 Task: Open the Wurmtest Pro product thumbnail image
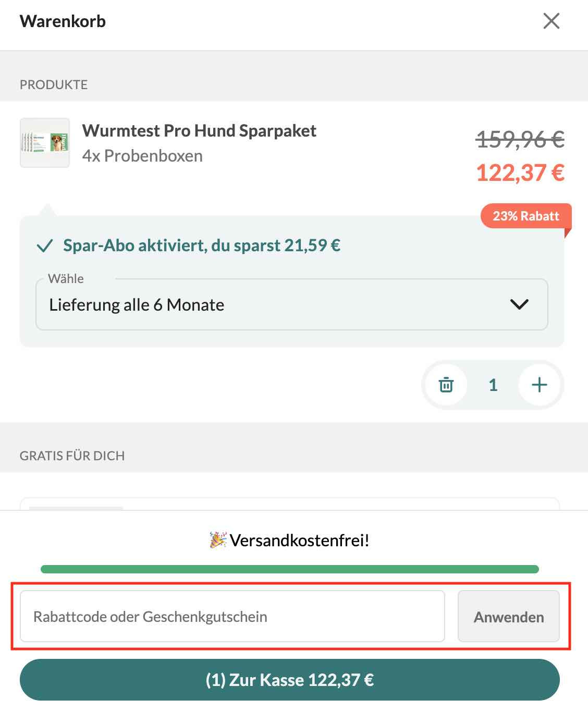pos(44,143)
